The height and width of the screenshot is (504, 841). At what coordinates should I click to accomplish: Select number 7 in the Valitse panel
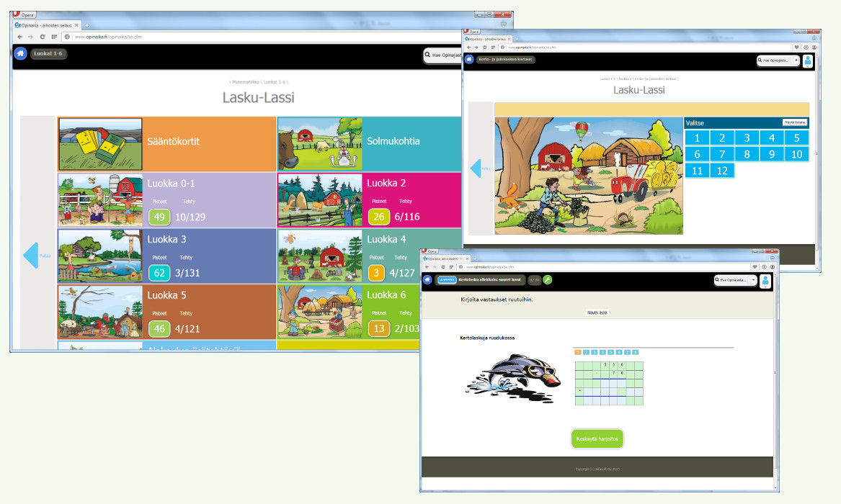[722, 154]
